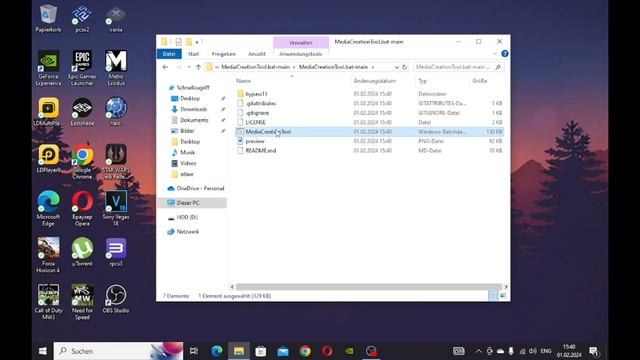Open the Anwendungstools ribbon tab
Image resolution: width=640 pixels, height=360 pixels.
pos(301,54)
